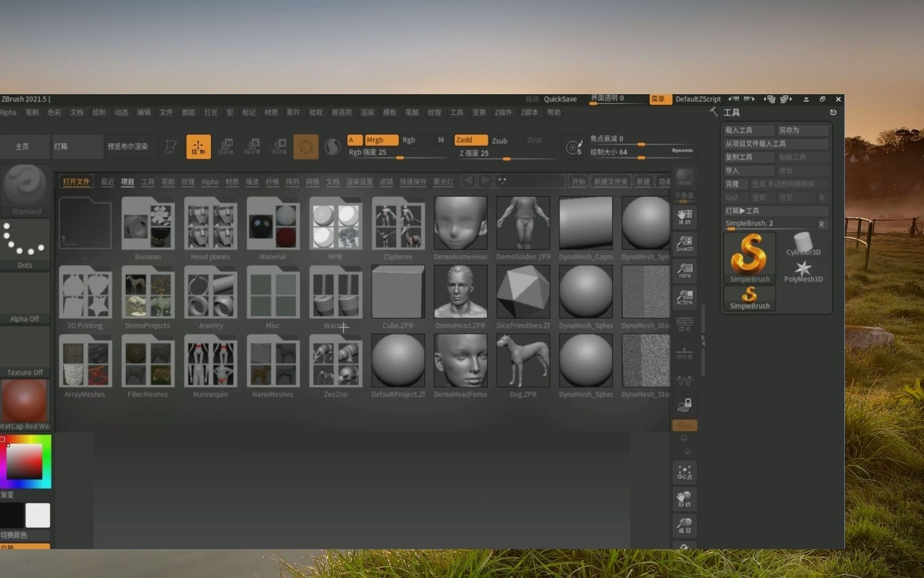Toggle the M material mode

point(441,140)
